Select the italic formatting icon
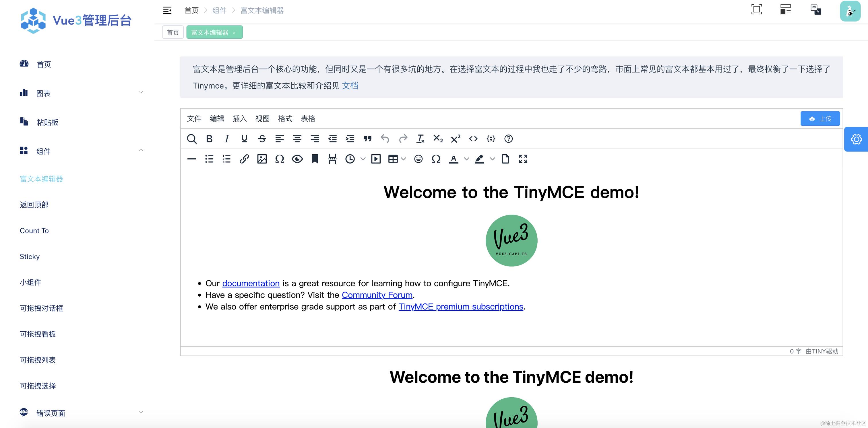This screenshot has height=428, width=868. 227,139
